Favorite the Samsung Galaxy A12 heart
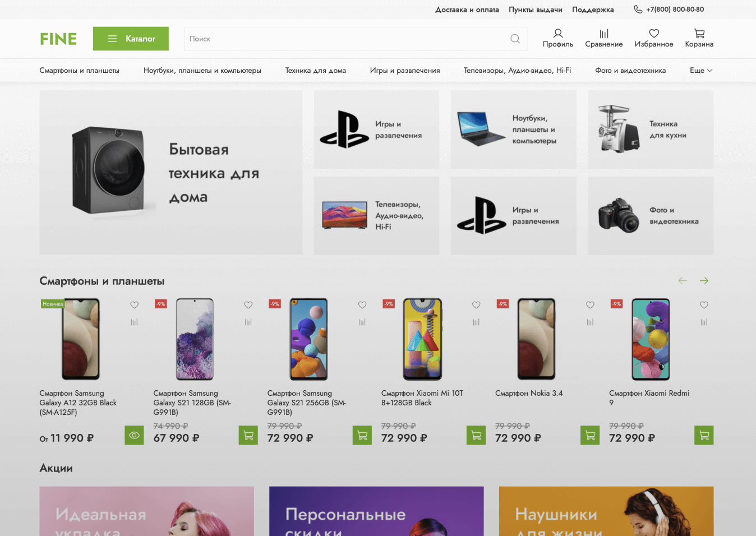The width and height of the screenshot is (756, 536). pos(134,305)
